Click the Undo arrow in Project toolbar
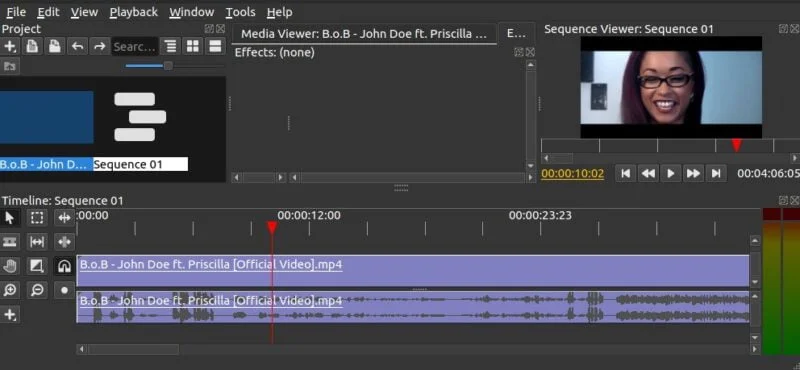 77,46
